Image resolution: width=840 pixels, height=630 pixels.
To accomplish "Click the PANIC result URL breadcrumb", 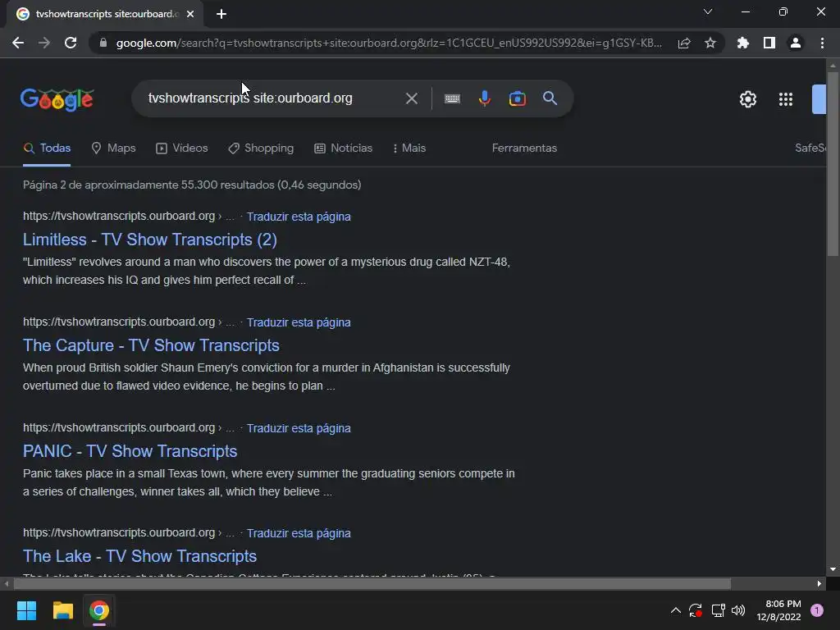I will point(129,427).
